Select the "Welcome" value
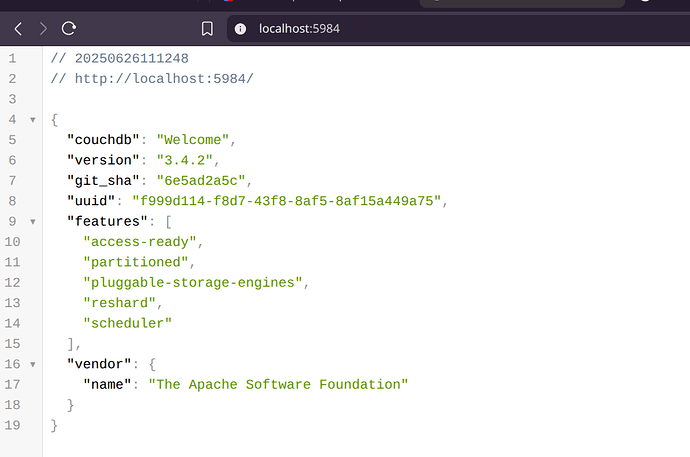Viewport: 690px width, 457px height. (193, 140)
